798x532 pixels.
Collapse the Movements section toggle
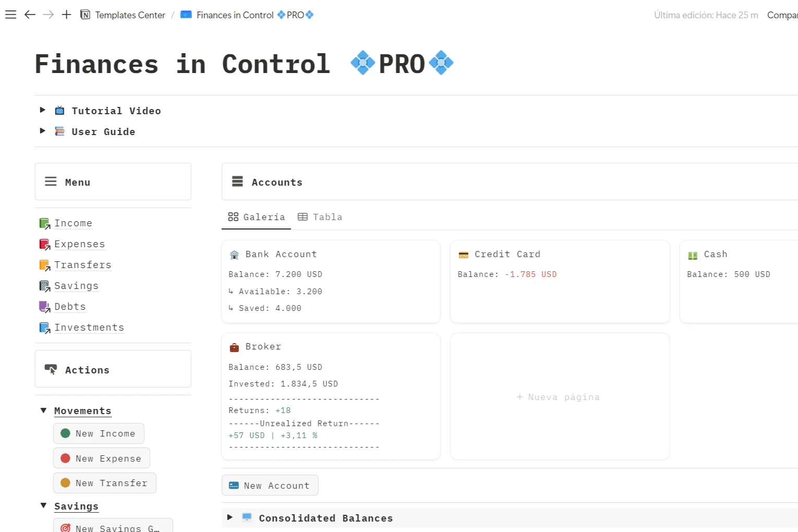[x=43, y=410]
